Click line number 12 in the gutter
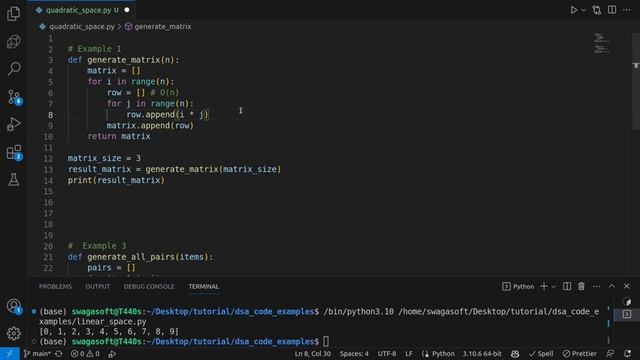 click(x=48, y=158)
